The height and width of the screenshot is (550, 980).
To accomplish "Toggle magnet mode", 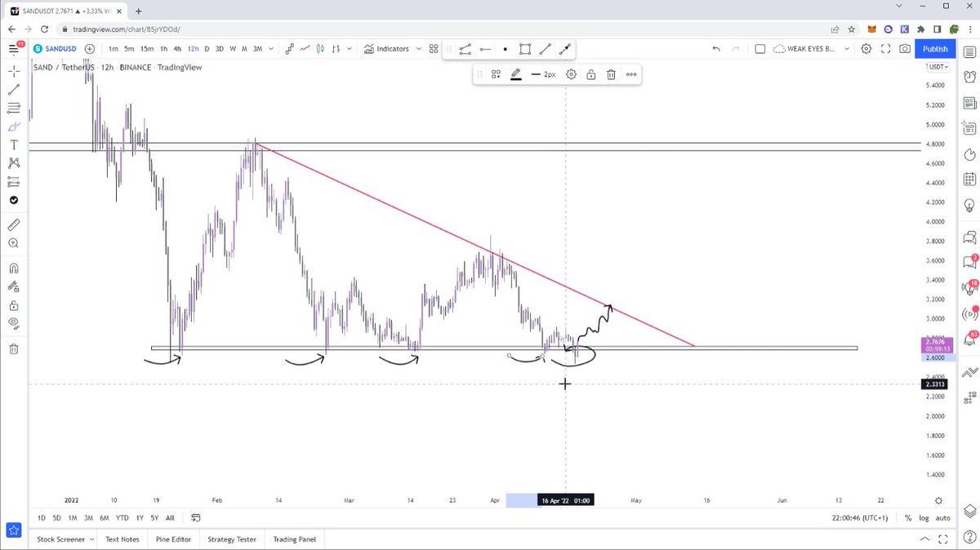I will pyautogui.click(x=13, y=268).
